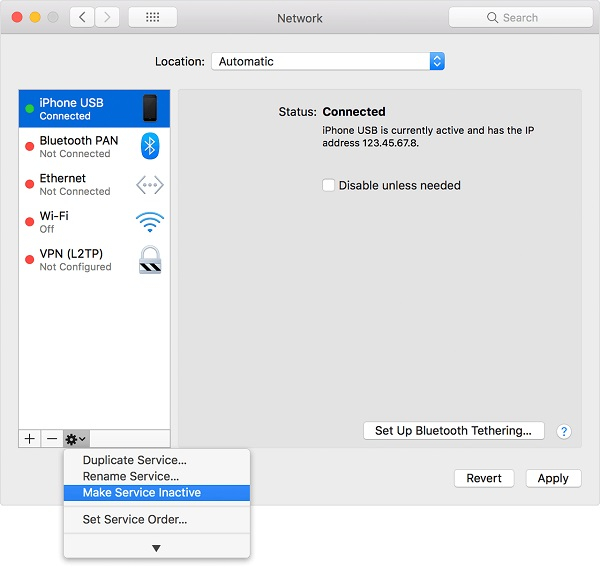Expand more menu items with down arrow
Image resolution: width=600 pixels, height=567 pixels.
(x=156, y=547)
